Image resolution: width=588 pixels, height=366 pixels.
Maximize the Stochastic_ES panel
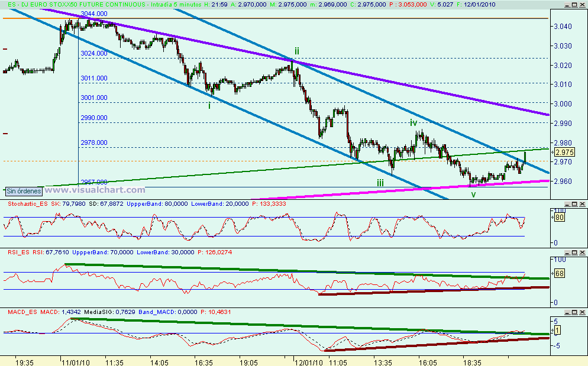click(x=574, y=204)
